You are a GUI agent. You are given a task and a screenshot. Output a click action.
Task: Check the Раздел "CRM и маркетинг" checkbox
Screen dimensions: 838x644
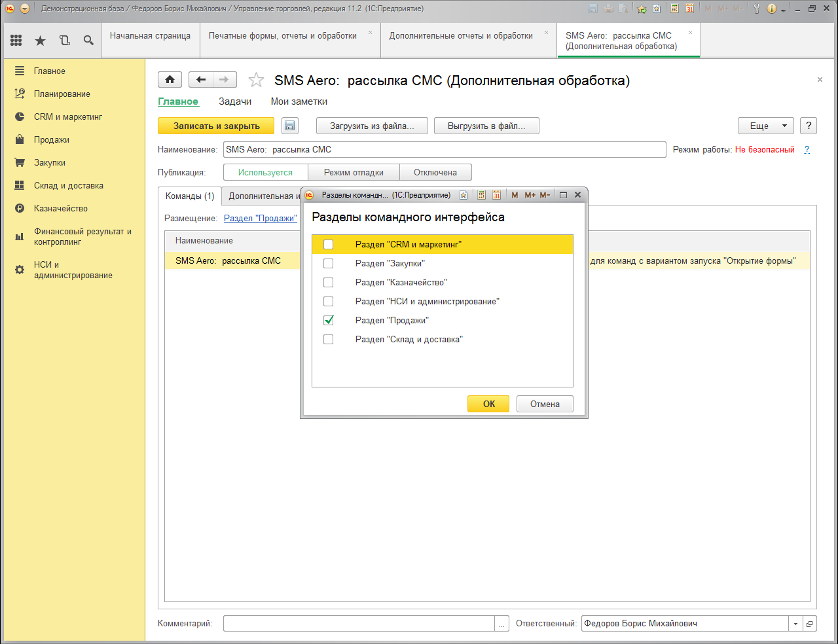click(x=329, y=244)
